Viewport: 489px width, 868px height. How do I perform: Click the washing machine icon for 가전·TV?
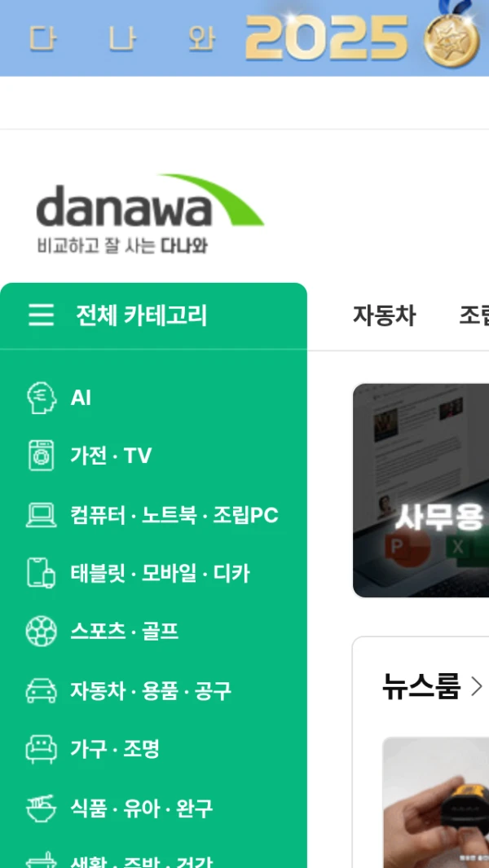(42, 456)
